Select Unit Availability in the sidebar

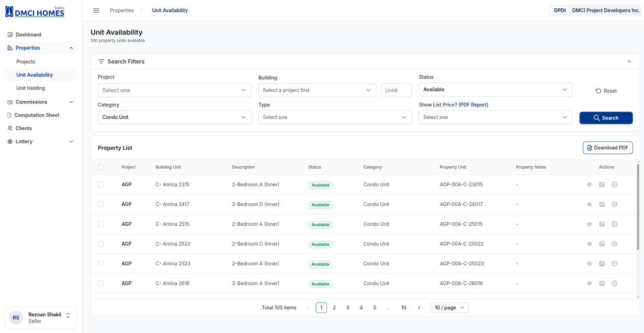(x=41, y=75)
